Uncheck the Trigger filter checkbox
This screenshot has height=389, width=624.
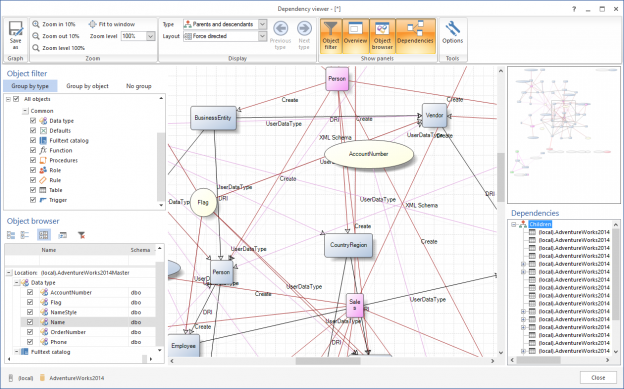click(x=33, y=200)
